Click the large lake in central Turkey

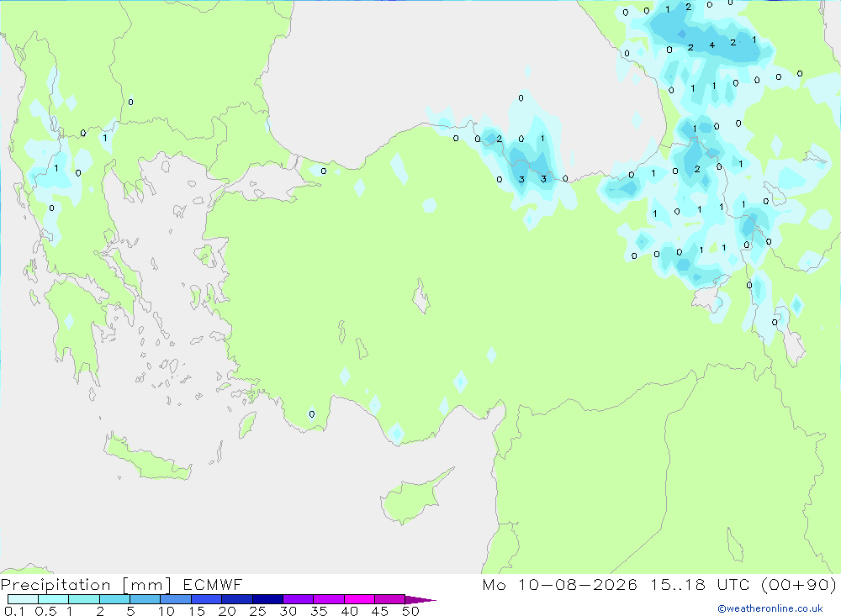point(421,297)
